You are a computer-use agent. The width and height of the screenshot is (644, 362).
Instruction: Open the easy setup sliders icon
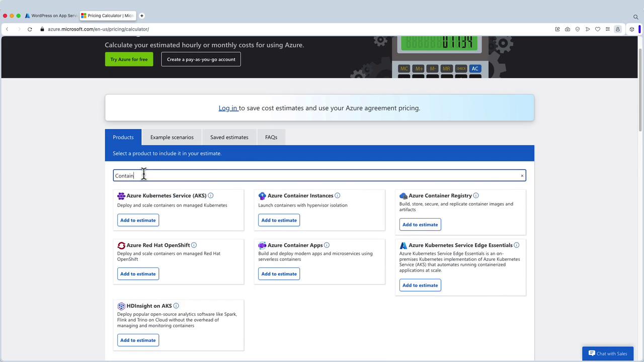click(608, 29)
